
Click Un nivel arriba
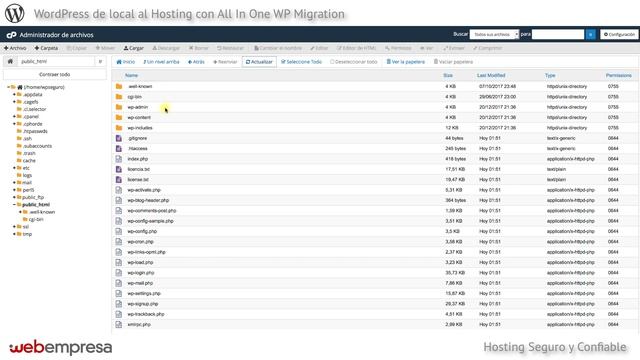coord(161,62)
